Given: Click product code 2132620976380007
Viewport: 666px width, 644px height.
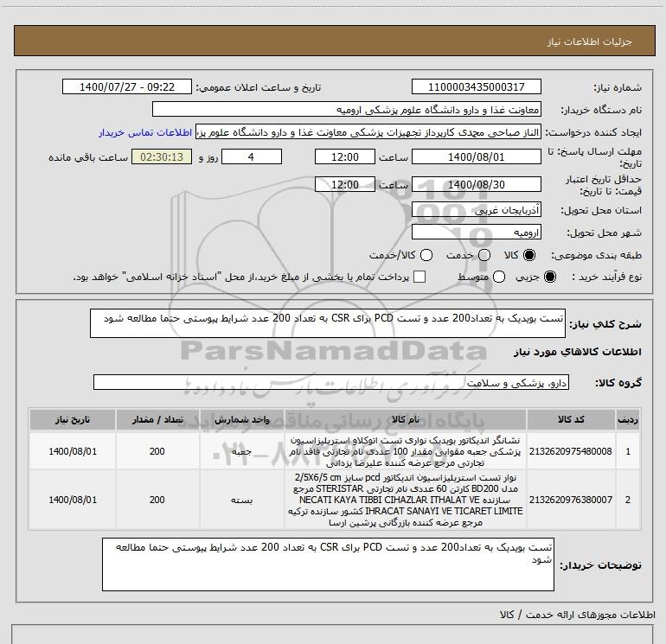Looking at the screenshot, I should pyautogui.click(x=571, y=500).
